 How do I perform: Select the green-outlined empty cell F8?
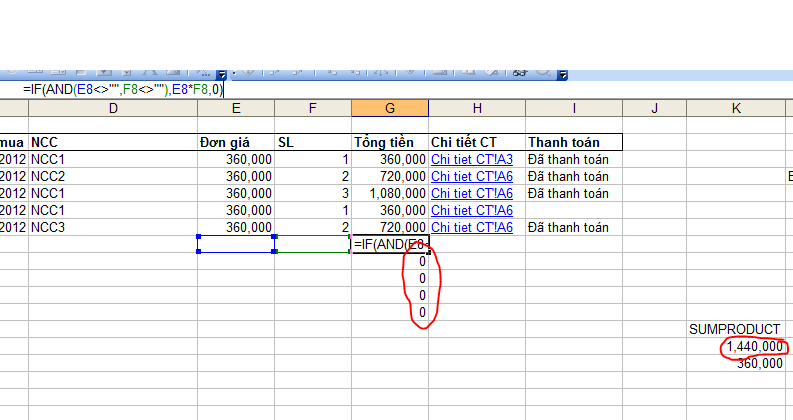coord(313,244)
